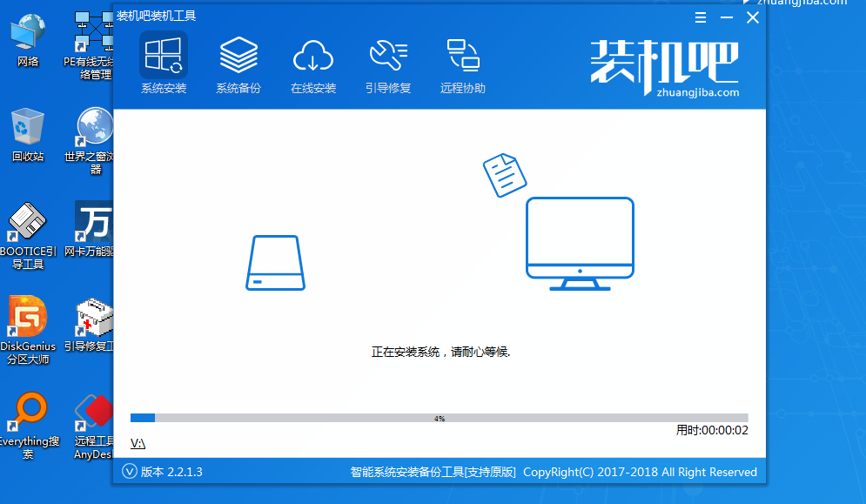Screen dimensions: 866x504
Task: Click the 装机吧 zhuangjiba.com logo
Action: point(664,68)
